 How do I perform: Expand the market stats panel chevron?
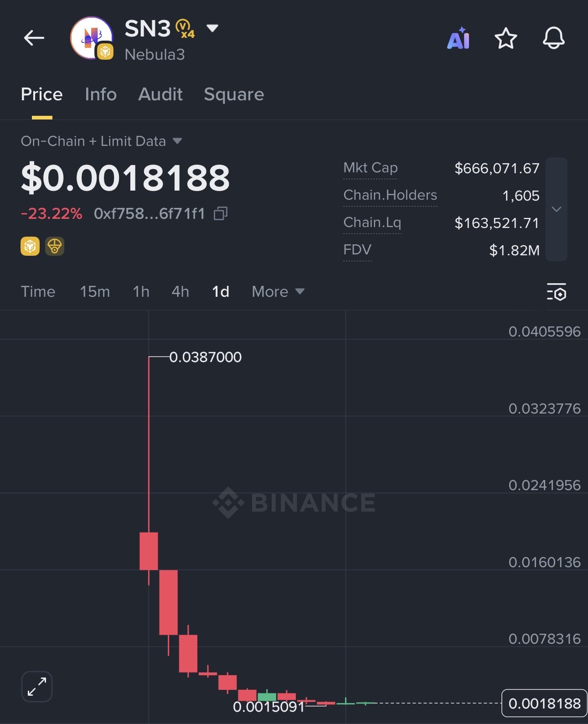click(556, 209)
